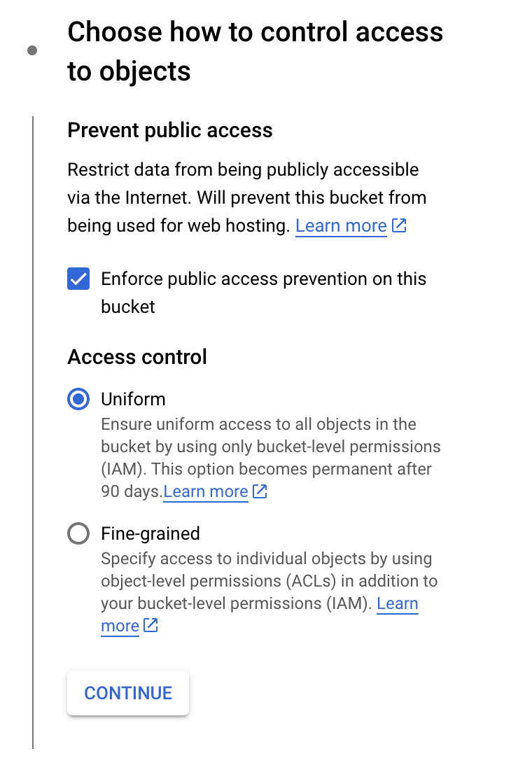This screenshot has height=763, width=532.
Task: Click "Enforce public access prevention on this bucket" label
Action: [263, 279]
